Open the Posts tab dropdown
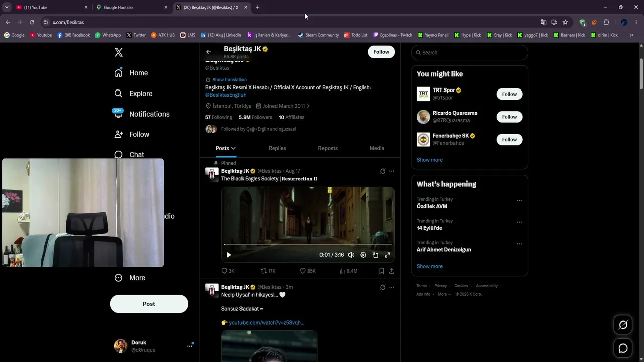 point(226,148)
